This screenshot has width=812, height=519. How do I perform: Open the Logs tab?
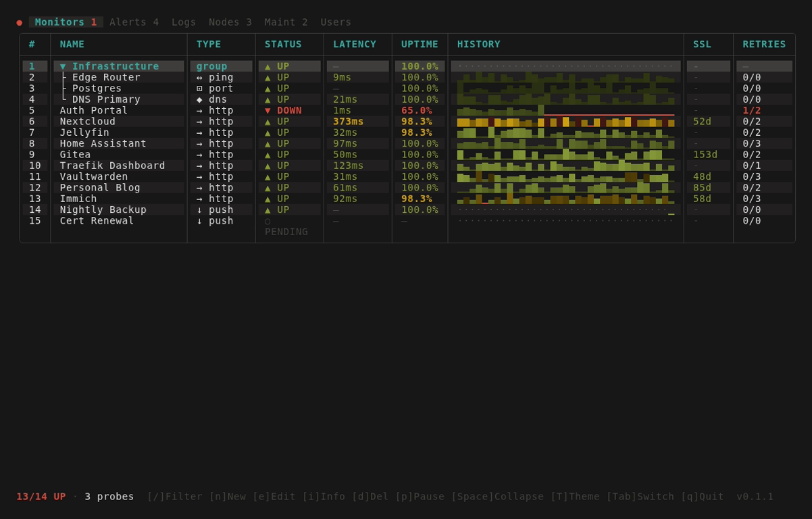pos(184,22)
